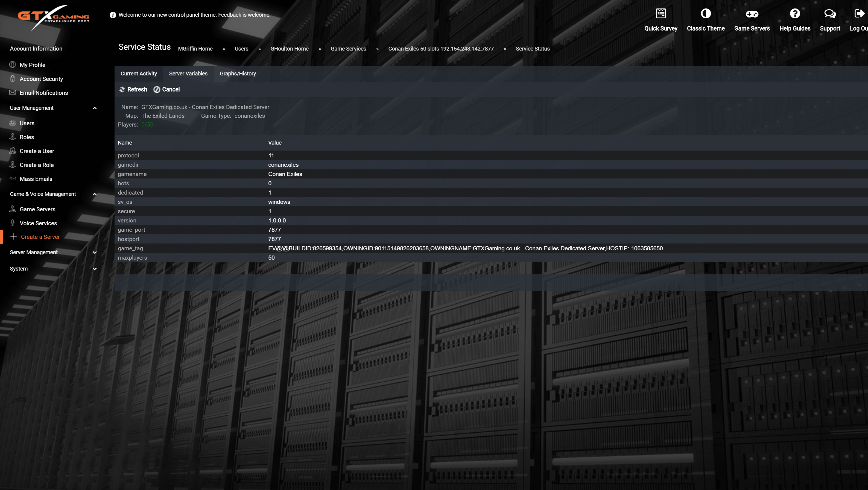Screen dimensions: 868x490
Task: Open Game Services from the breadcrumb
Action: pos(348,48)
